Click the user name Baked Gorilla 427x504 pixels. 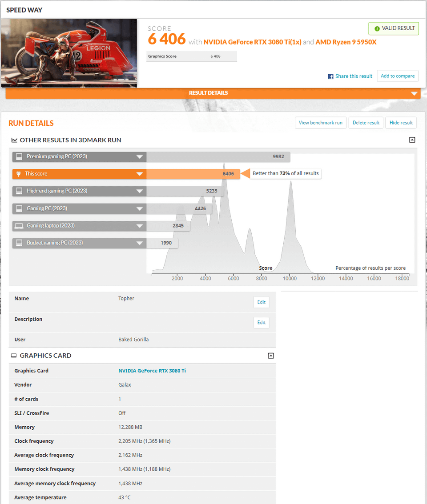pos(133,340)
